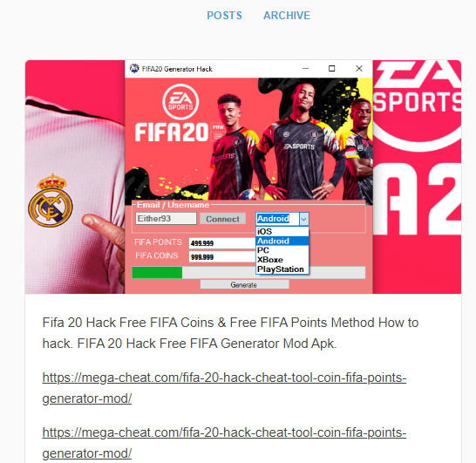This screenshot has width=476, height=463.
Task: Click the Connect button
Action: point(222,219)
